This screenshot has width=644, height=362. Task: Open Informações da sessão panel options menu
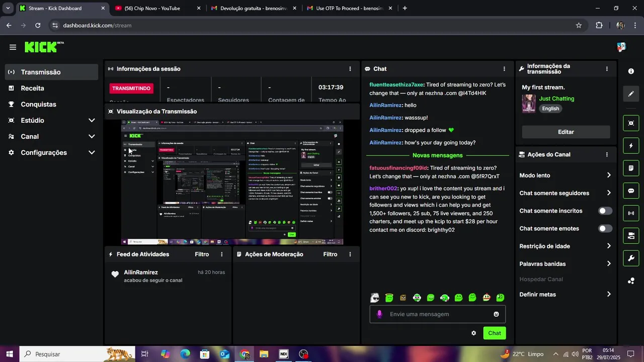point(350,69)
